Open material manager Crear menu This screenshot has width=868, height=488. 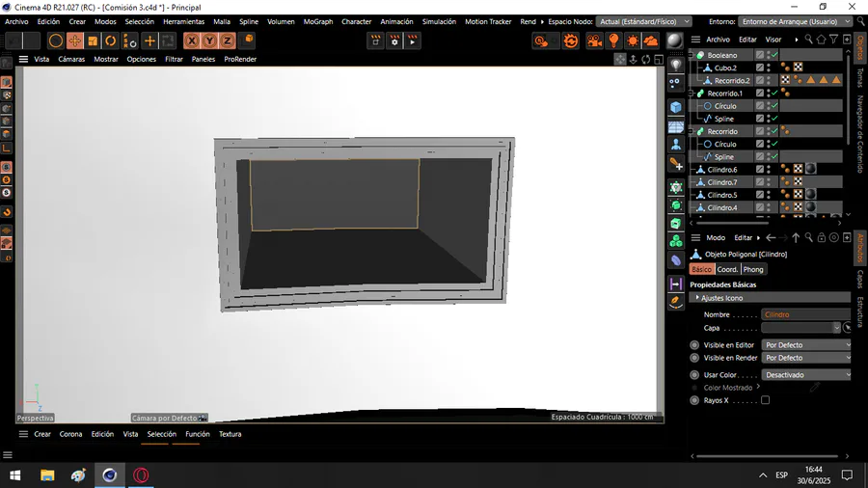click(42, 434)
